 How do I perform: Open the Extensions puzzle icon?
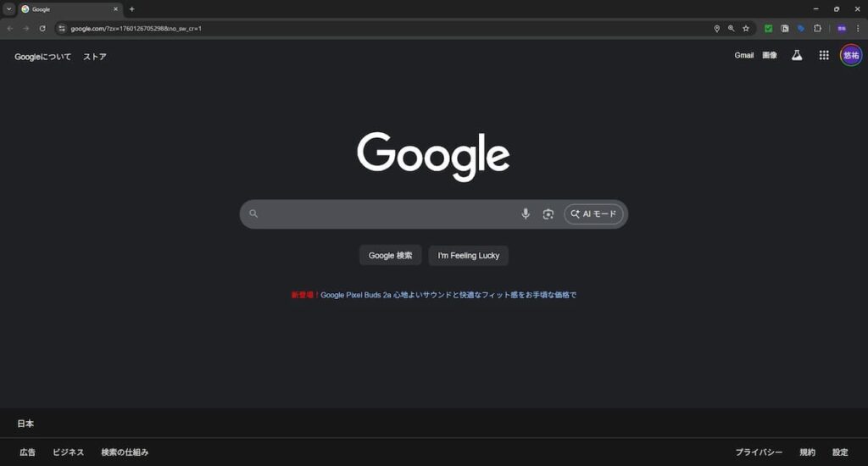tap(817, 28)
